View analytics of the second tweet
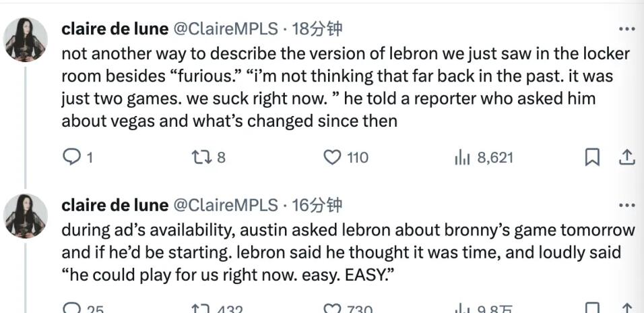Screen dimensions: 644x313 [x=462, y=308]
